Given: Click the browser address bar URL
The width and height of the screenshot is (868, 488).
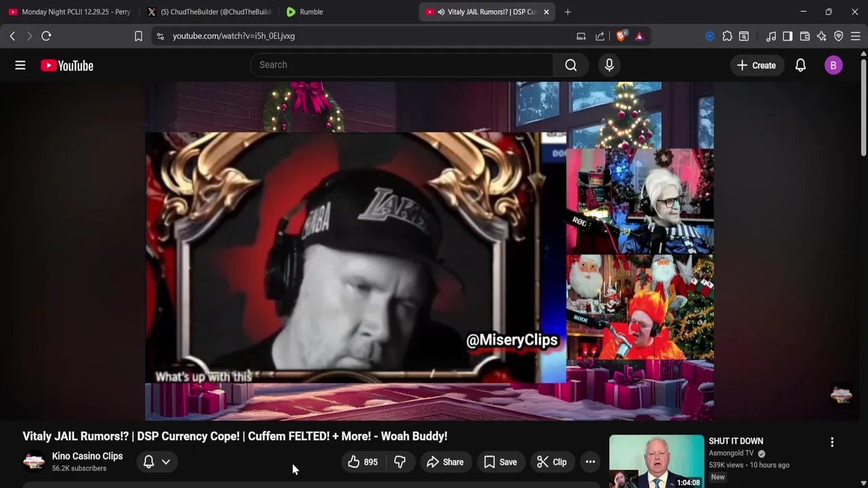Looking at the screenshot, I should tap(234, 36).
